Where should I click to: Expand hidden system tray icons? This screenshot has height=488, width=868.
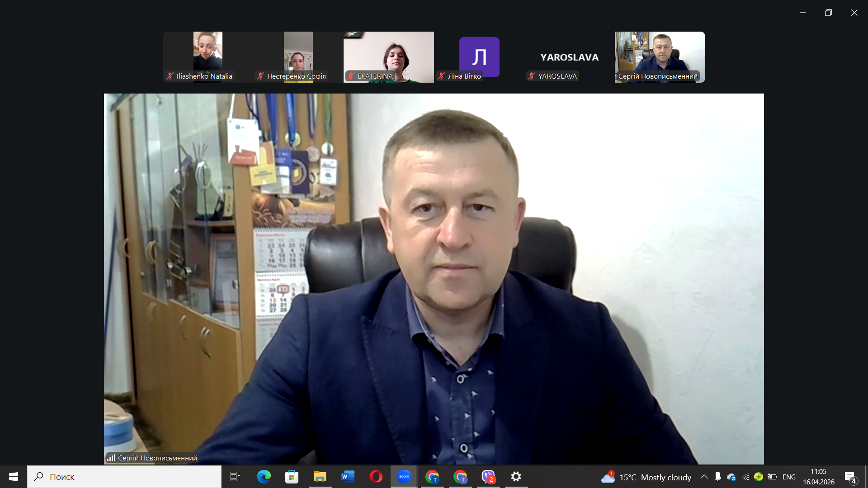click(x=704, y=477)
